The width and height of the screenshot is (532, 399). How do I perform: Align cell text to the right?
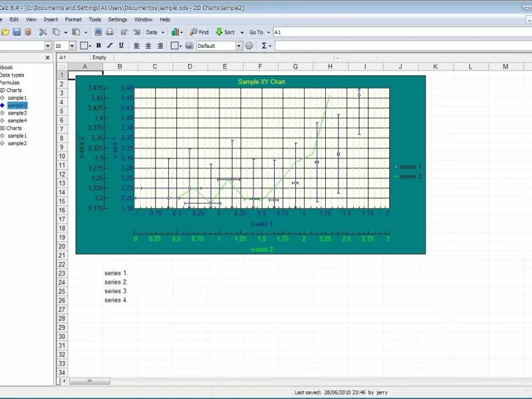click(x=160, y=45)
